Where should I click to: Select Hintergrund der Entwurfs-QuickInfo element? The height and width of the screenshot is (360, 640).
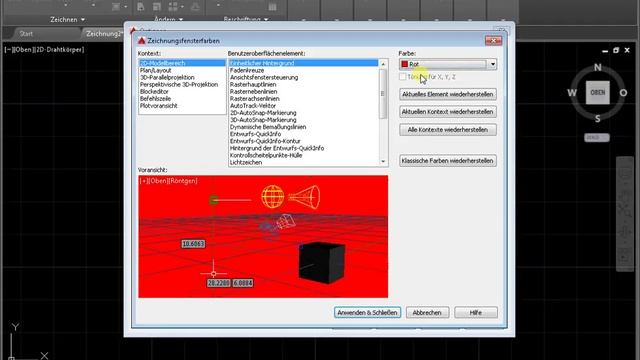pos(277,148)
